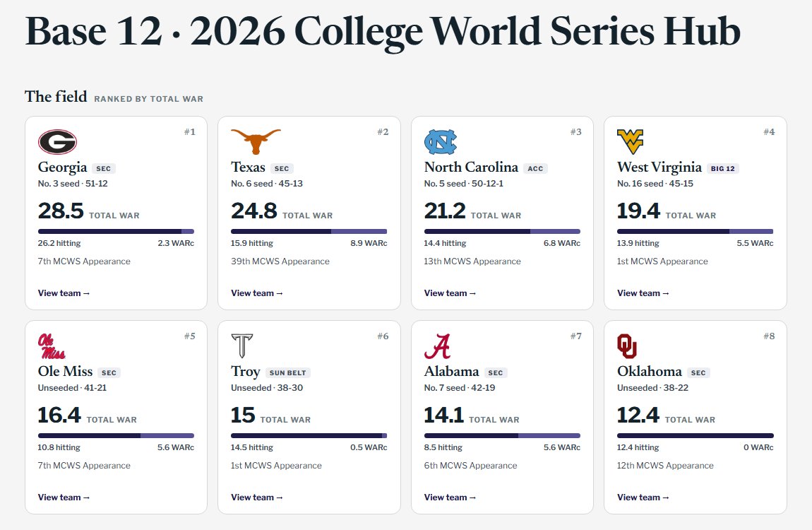The image size is (812, 530).
Task: Open View team link for Troy
Action: [257, 497]
